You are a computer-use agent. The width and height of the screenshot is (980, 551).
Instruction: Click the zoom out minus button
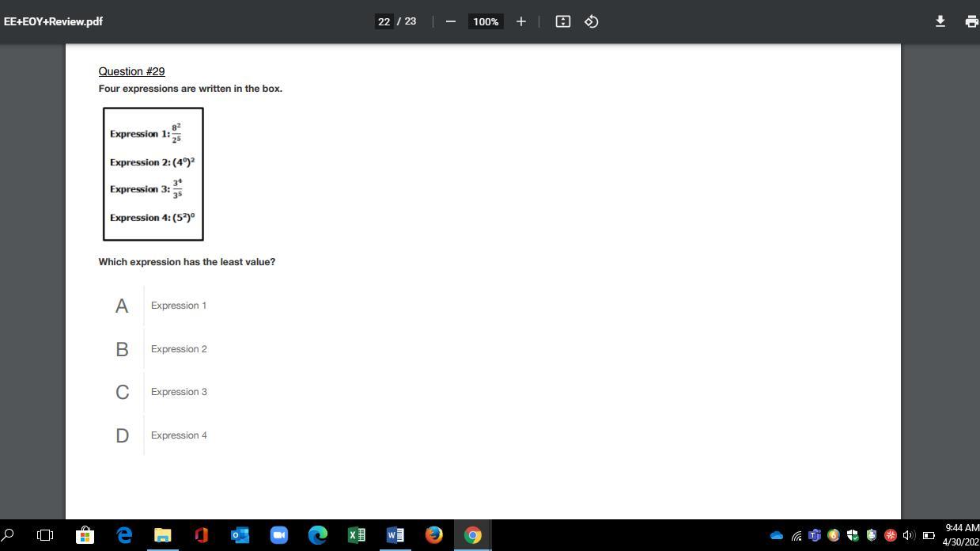(x=450, y=21)
